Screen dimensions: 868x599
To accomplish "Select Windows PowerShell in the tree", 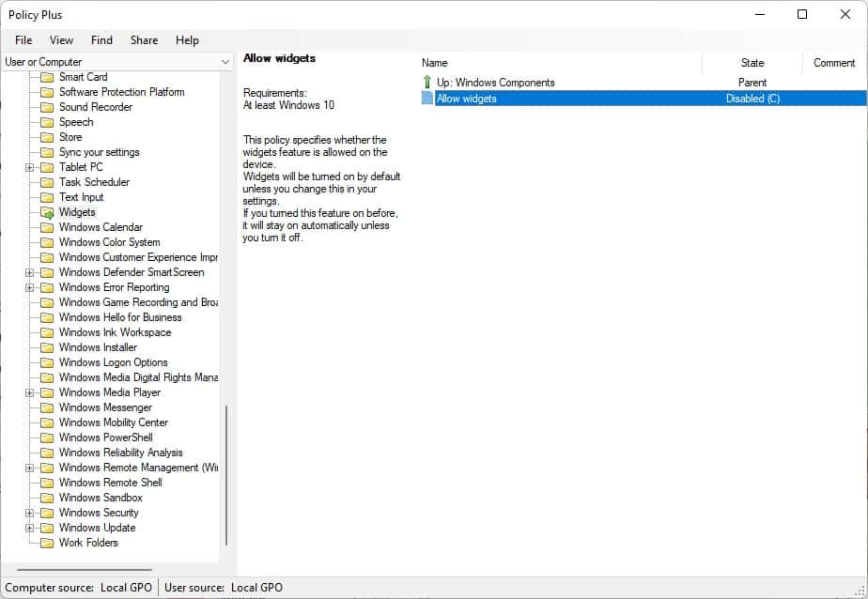I will (x=105, y=438).
